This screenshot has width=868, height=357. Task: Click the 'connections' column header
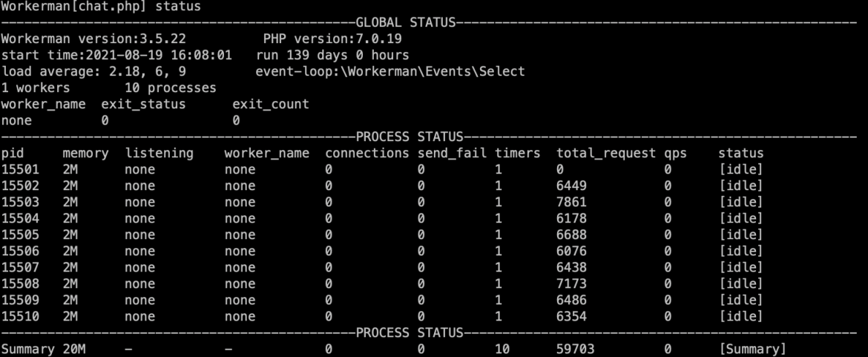367,154
